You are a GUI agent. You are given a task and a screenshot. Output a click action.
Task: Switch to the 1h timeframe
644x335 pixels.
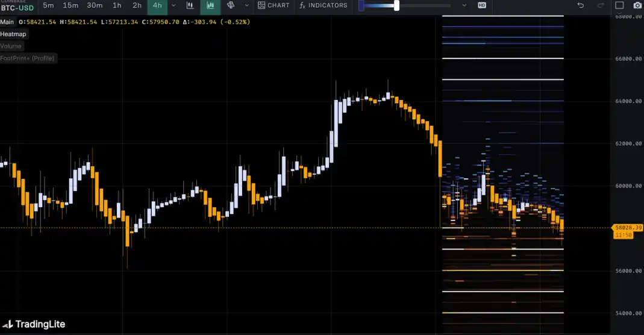tap(117, 5)
